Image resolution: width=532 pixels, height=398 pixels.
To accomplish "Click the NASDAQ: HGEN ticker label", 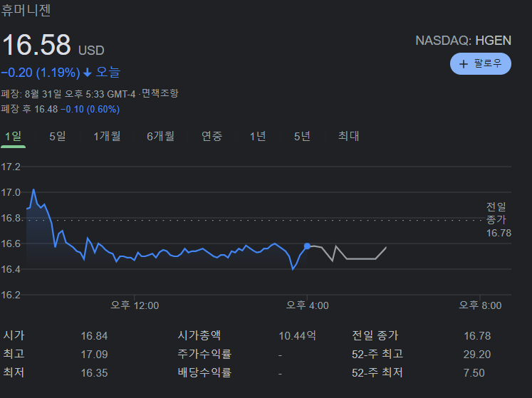I will click(463, 41).
